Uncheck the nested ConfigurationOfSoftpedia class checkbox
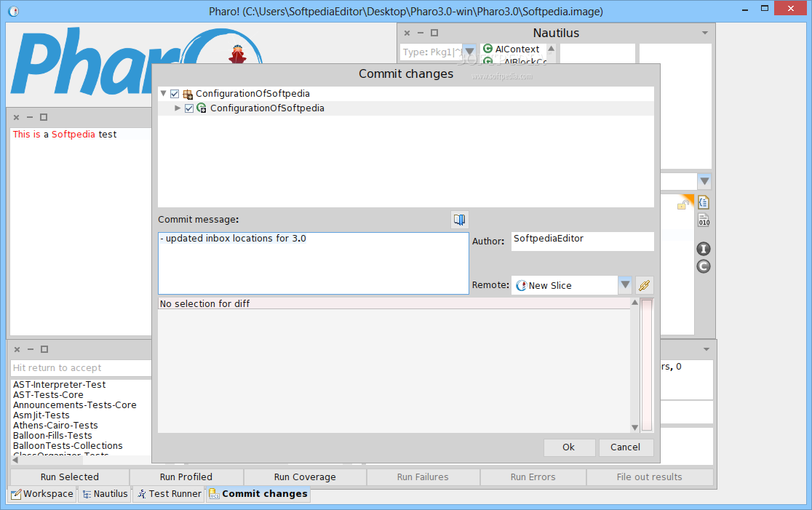Image resolution: width=812 pixels, height=510 pixels. (x=189, y=108)
